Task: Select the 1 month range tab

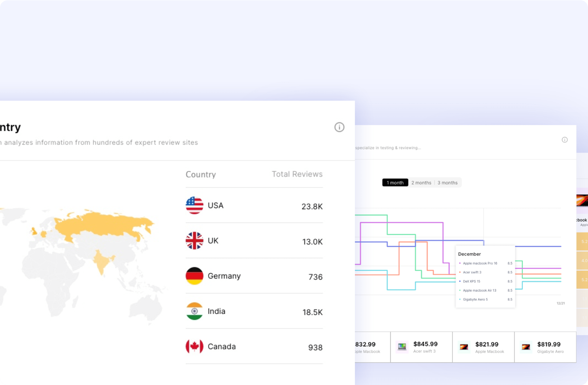Action: pos(395,182)
